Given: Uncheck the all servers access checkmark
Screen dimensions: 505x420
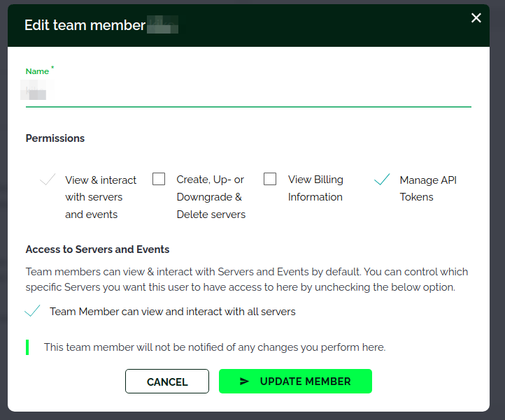Looking at the screenshot, I should click(32, 312).
